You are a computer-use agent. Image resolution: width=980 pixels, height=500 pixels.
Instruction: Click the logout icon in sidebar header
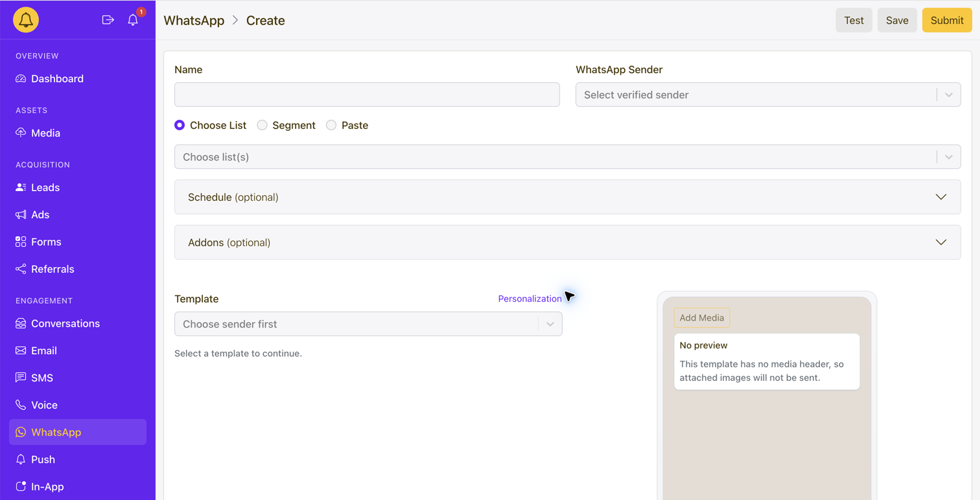(108, 20)
